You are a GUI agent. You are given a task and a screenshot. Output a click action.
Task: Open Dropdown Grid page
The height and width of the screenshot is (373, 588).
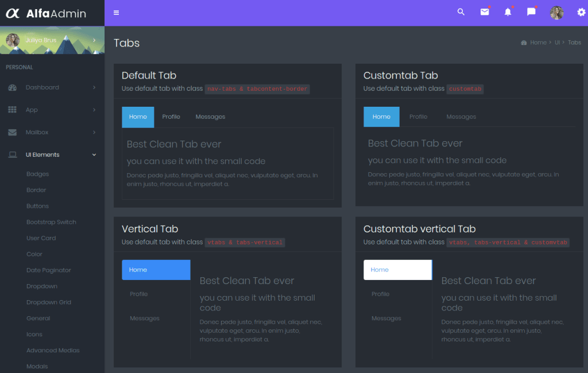[48, 302]
